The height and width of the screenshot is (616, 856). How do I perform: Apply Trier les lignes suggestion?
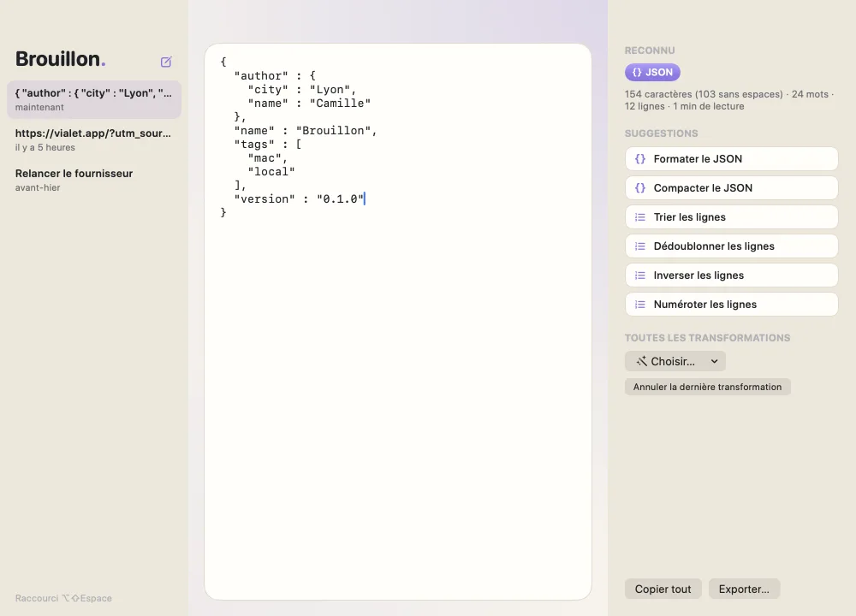732,217
